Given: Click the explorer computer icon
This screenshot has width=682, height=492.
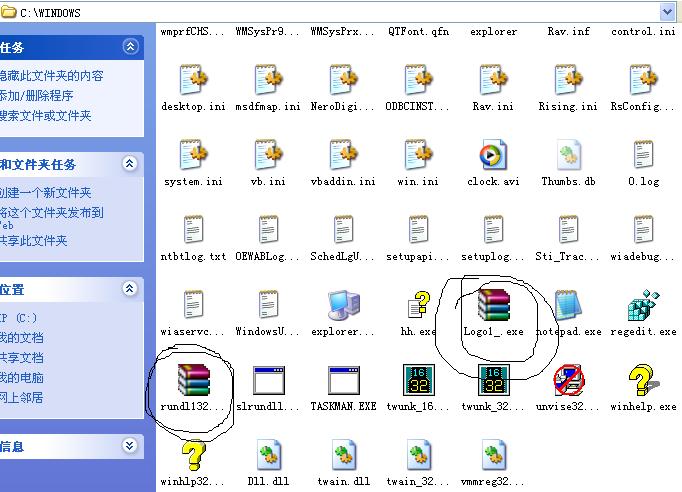Looking at the screenshot, I should pyautogui.click(x=343, y=304).
